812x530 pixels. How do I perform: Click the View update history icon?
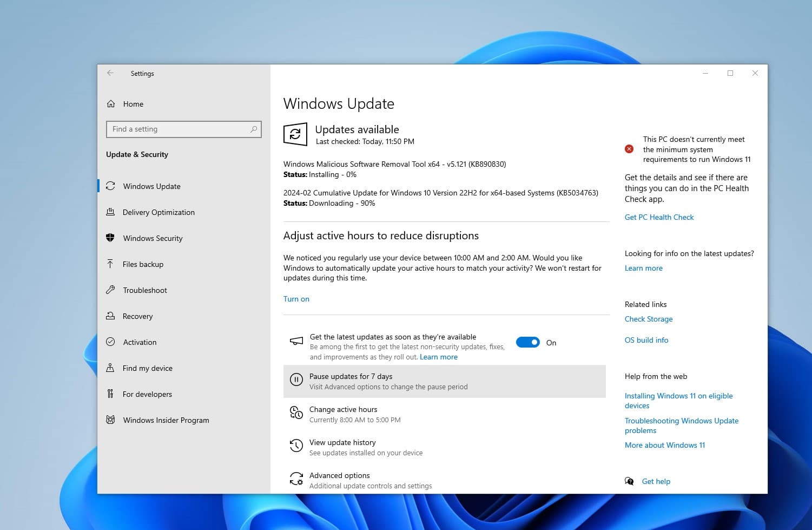coord(296,446)
